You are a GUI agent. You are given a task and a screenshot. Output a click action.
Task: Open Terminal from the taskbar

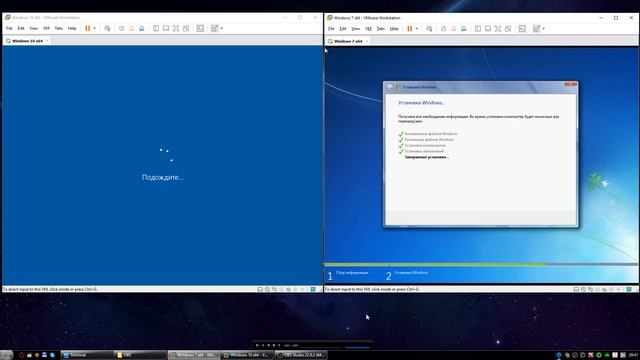tap(87, 355)
